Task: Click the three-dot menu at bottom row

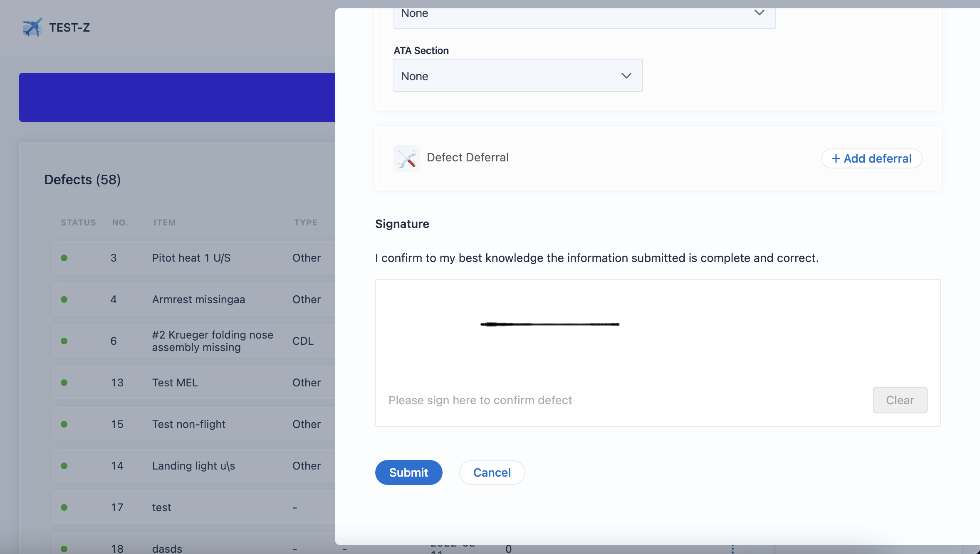Action: click(733, 549)
